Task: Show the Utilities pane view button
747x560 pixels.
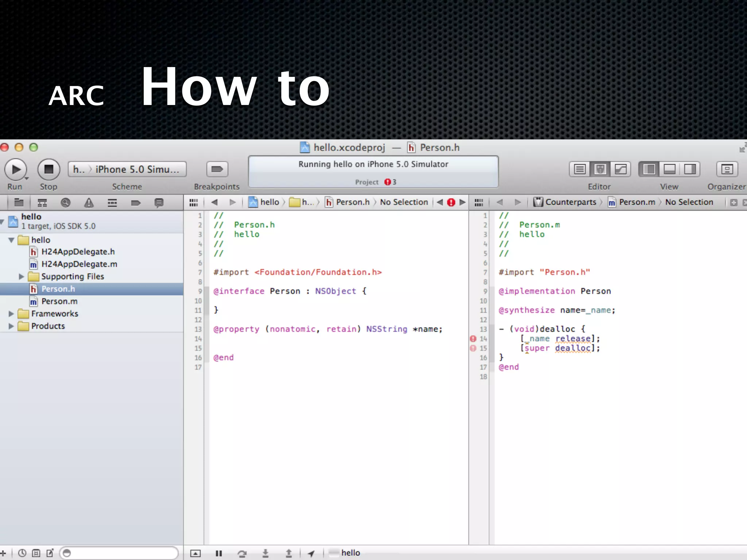Action: tap(690, 170)
